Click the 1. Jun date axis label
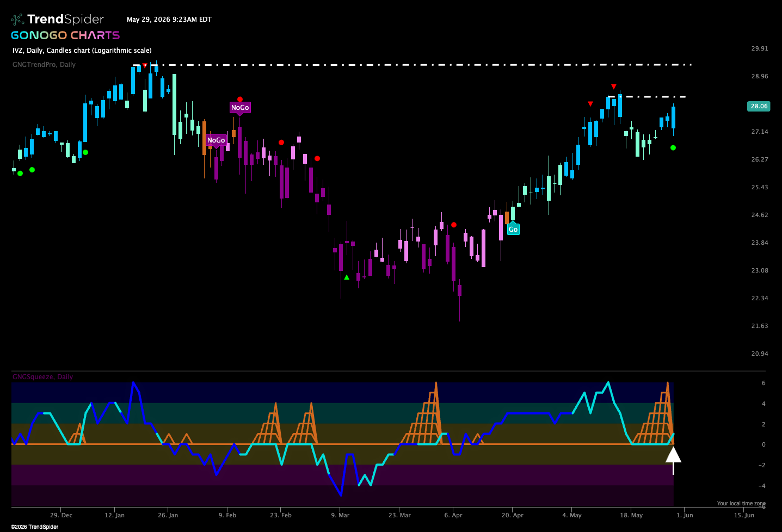Screen dimensions: 782x532 click(685, 515)
